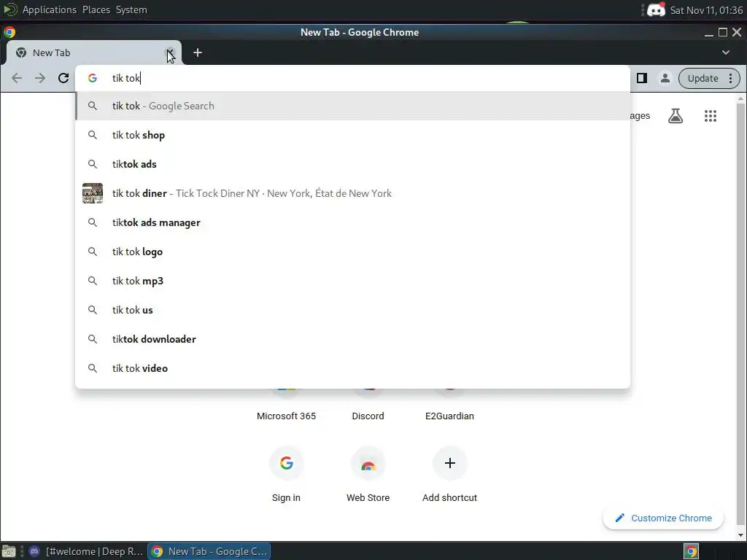Click the Add shortcut plus icon
The width and height of the screenshot is (747, 560).
click(449, 463)
